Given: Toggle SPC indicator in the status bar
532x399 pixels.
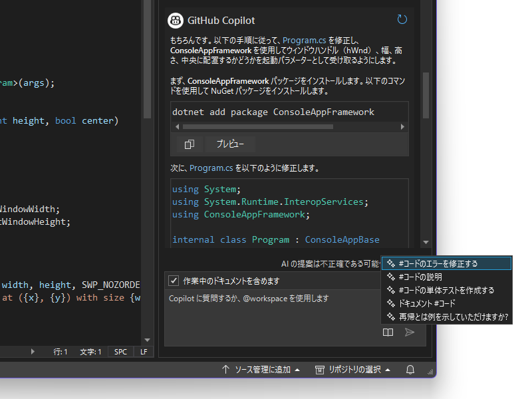Looking at the screenshot, I should pos(120,351).
